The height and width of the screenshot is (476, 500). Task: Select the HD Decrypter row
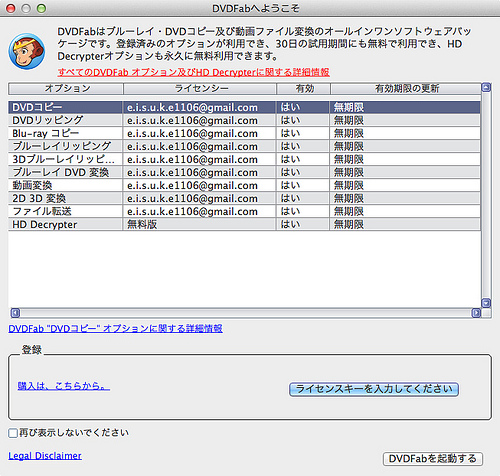click(244, 224)
